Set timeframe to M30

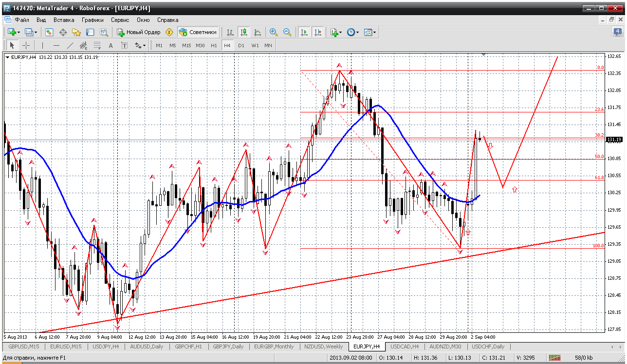tap(200, 45)
